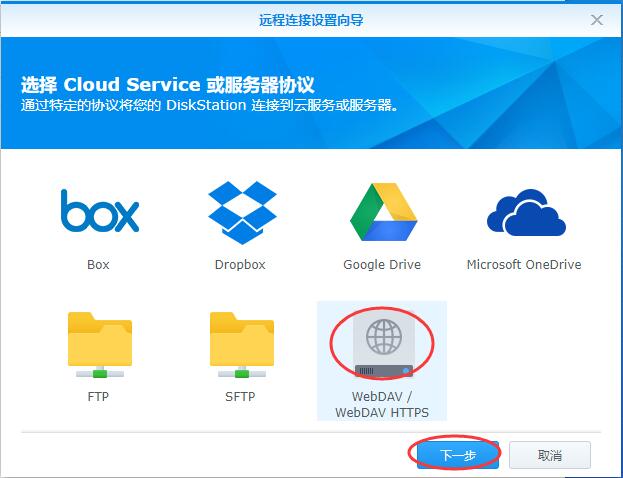Click the 远程连接设置向导 title bar text
Screen dimensions: 623x478
pos(311,19)
